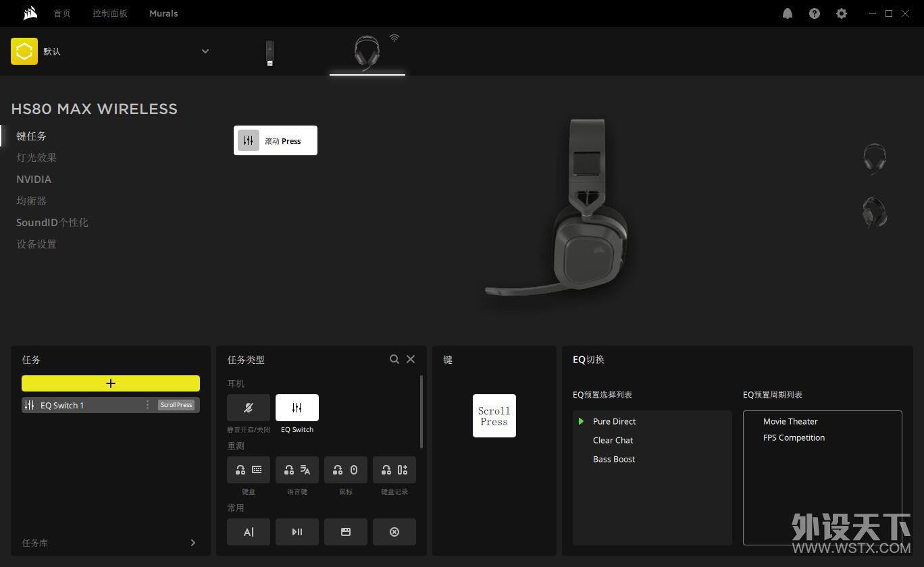
Task: Minimize the iCUE window
Action: coord(873,13)
